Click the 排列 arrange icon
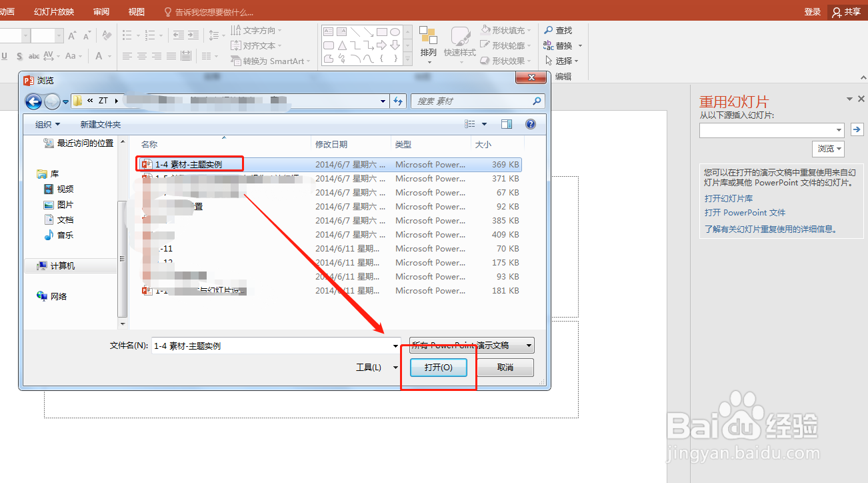868x483 pixels. click(x=428, y=36)
